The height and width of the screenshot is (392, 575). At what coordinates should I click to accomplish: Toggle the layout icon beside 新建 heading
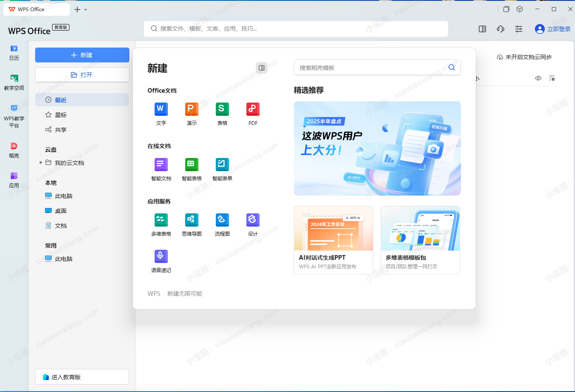[261, 68]
